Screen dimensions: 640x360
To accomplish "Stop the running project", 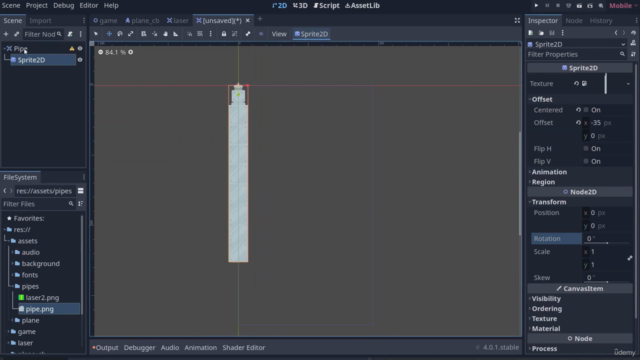I will [558, 6].
